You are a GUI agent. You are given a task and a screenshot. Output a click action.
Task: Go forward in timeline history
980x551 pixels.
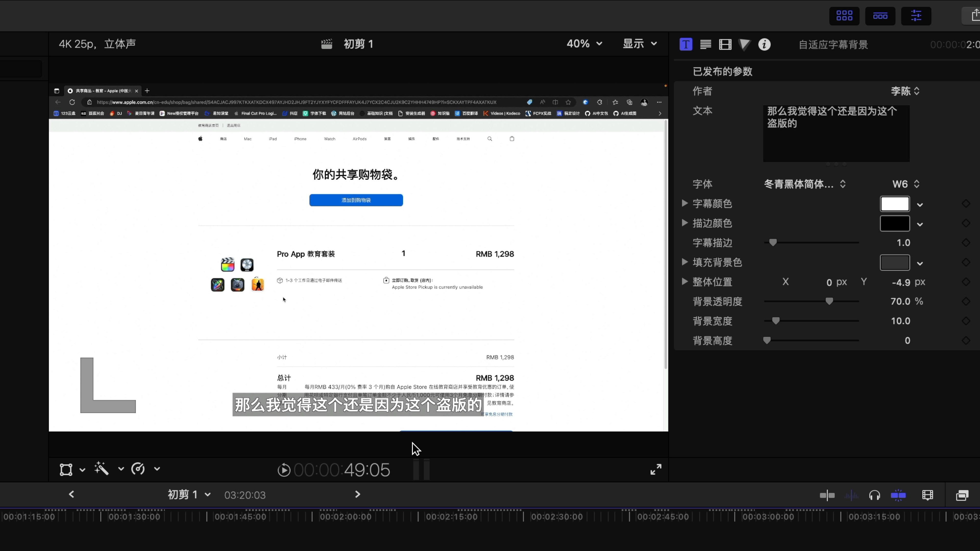[358, 494]
